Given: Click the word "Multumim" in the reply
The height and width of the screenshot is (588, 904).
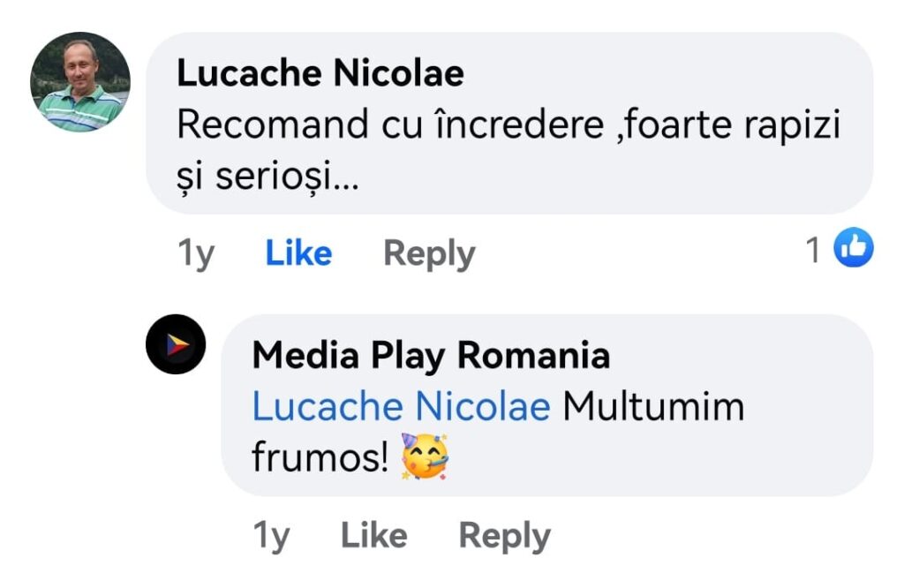Looking at the screenshot, I should pyautogui.click(x=654, y=406).
